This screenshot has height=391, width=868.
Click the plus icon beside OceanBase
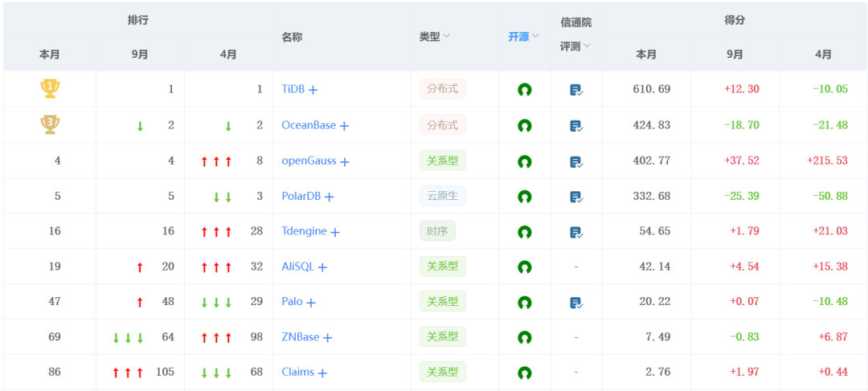344,126
